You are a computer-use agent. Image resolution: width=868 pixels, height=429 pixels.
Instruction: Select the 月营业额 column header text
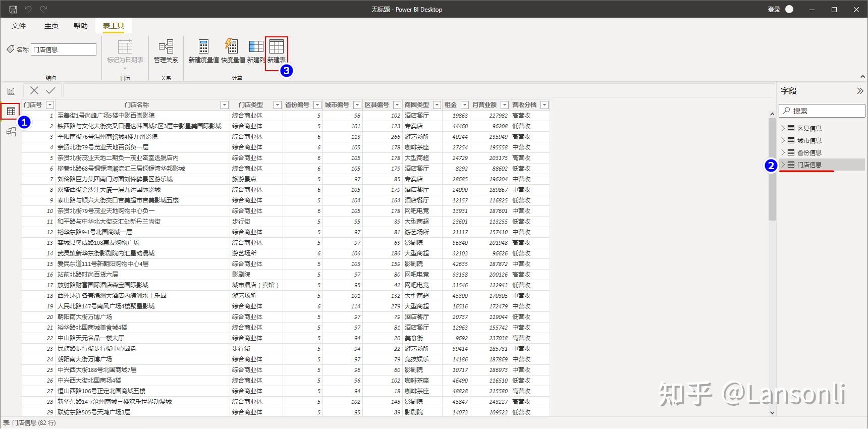484,105
